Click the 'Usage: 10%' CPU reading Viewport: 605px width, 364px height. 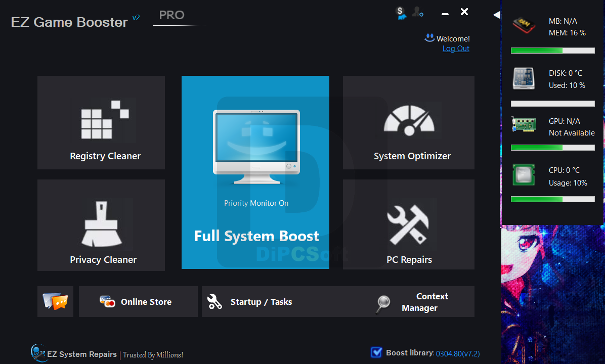pyautogui.click(x=568, y=183)
